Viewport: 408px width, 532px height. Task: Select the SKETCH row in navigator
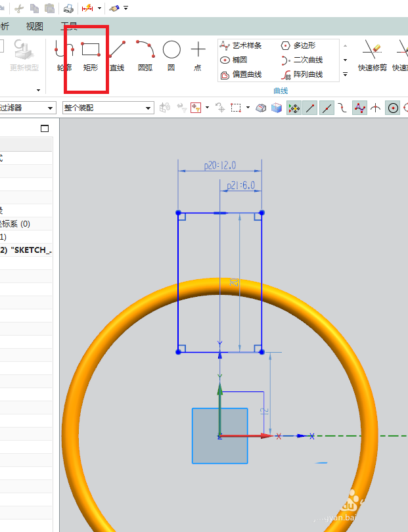tap(26, 250)
